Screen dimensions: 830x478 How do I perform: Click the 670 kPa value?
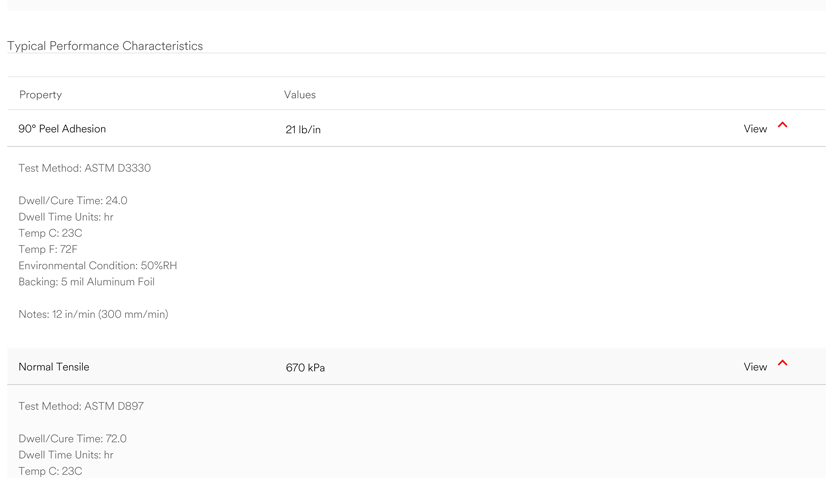pyautogui.click(x=305, y=367)
